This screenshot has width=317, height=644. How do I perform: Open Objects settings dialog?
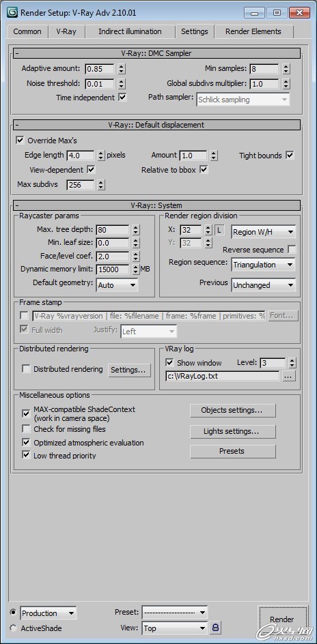coord(232,410)
